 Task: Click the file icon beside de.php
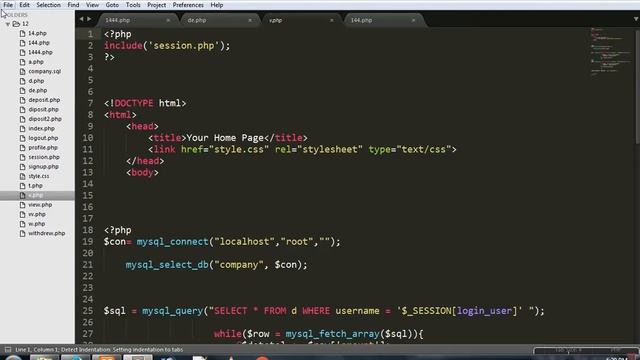22,90
